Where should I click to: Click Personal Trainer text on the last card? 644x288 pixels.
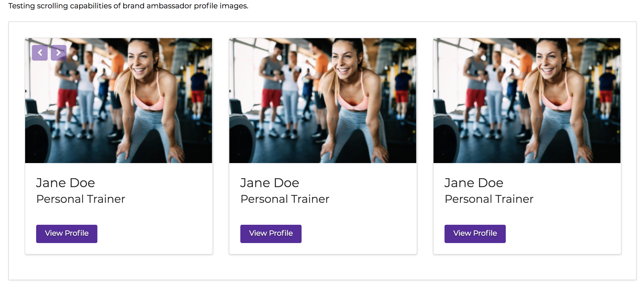(489, 199)
